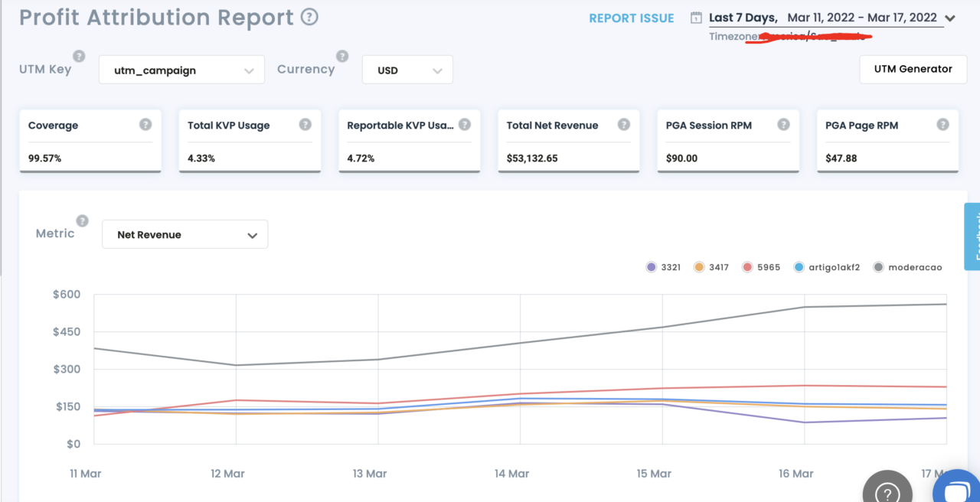Click the artigo1akf2 blue legend swatch

tap(799, 267)
